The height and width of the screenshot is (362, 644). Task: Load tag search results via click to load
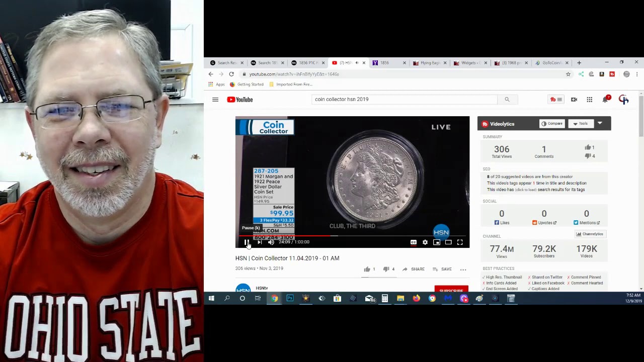tap(525, 190)
